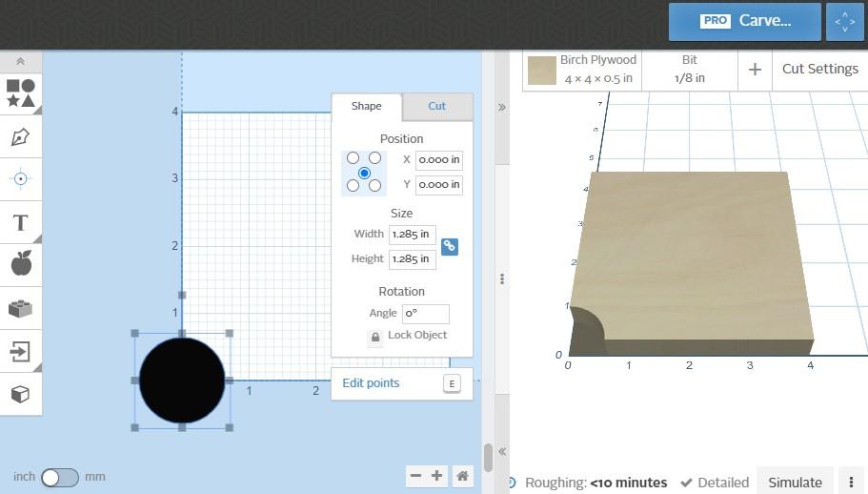Collapse the left toolbar with double chevron

[20, 61]
